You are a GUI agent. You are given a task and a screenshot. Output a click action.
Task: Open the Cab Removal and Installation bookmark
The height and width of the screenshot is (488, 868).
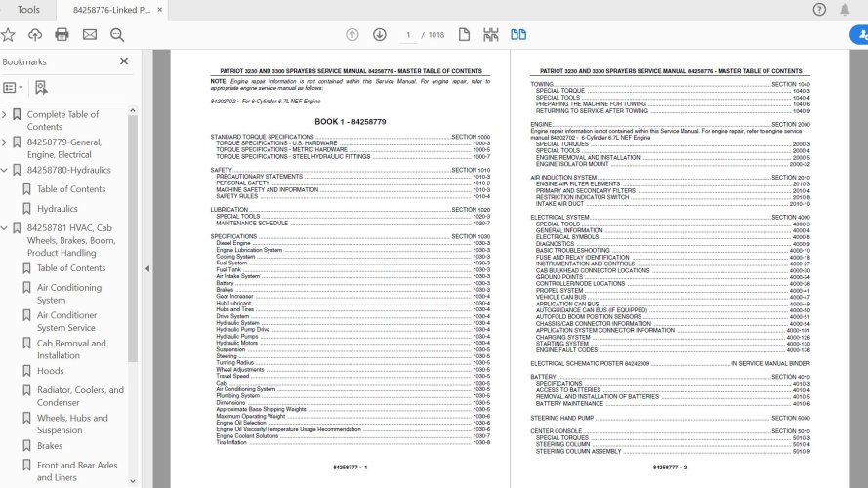[x=71, y=349]
